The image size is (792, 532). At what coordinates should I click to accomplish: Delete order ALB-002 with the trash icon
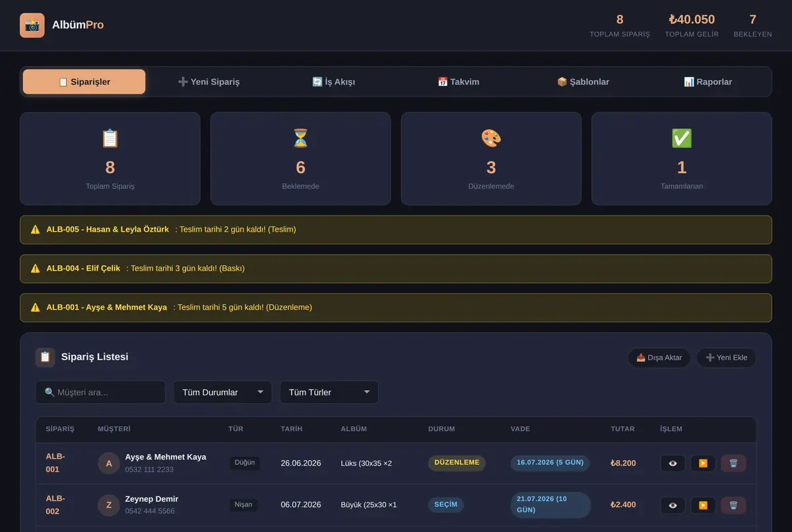pos(733,506)
